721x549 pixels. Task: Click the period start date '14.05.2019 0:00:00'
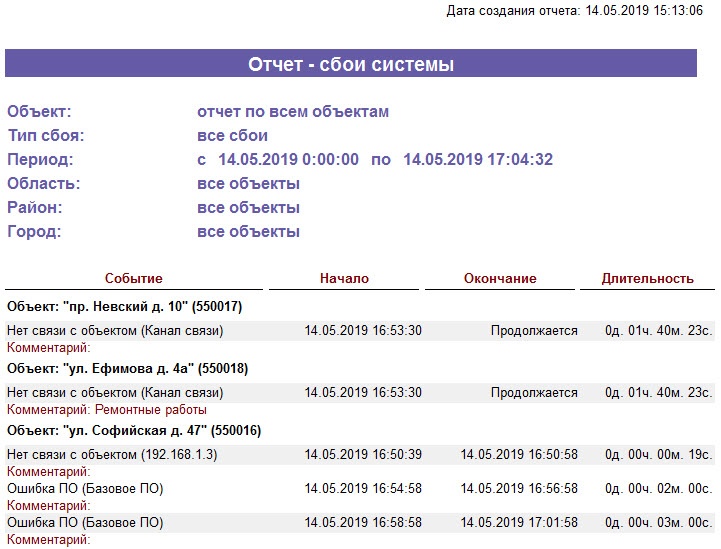tap(288, 160)
